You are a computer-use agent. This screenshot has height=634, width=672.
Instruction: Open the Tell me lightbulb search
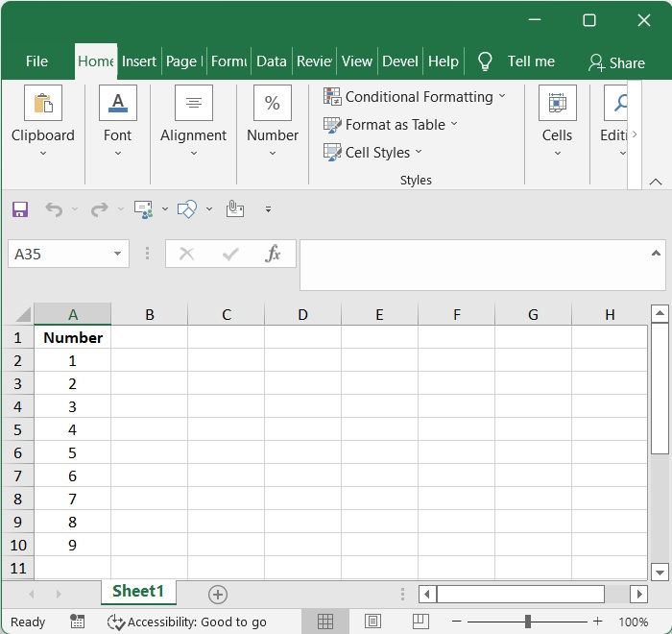[486, 61]
